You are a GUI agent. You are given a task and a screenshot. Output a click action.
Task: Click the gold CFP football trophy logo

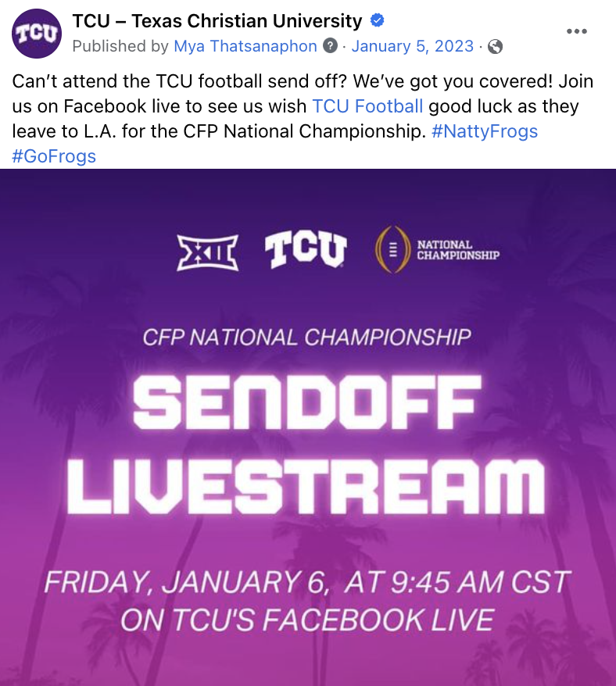coord(392,249)
